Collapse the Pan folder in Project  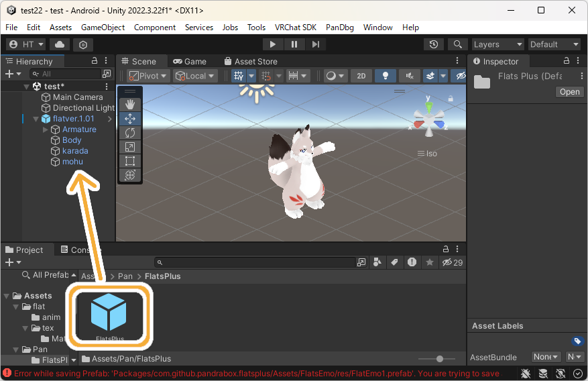(x=16, y=350)
